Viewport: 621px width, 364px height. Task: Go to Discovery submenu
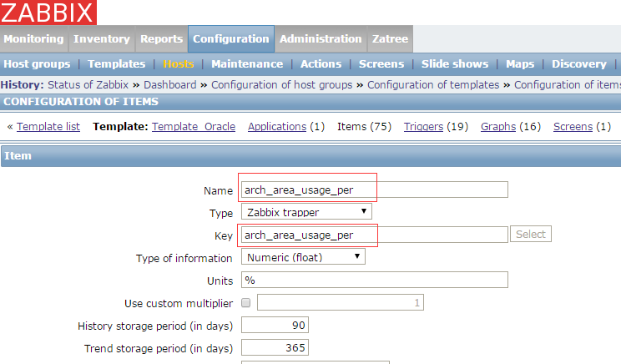tap(579, 63)
